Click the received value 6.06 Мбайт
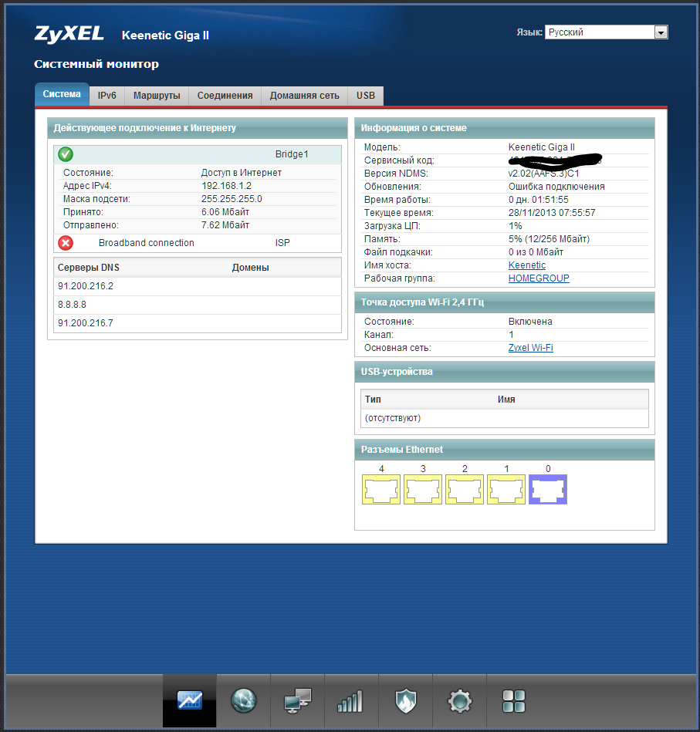 click(225, 212)
